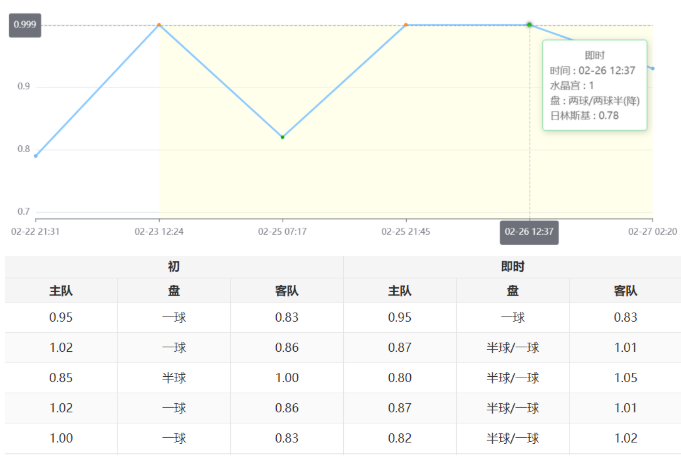The height and width of the screenshot is (467, 681).
Task: Click the 客队 column header under 即时
Action: tap(625, 291)
